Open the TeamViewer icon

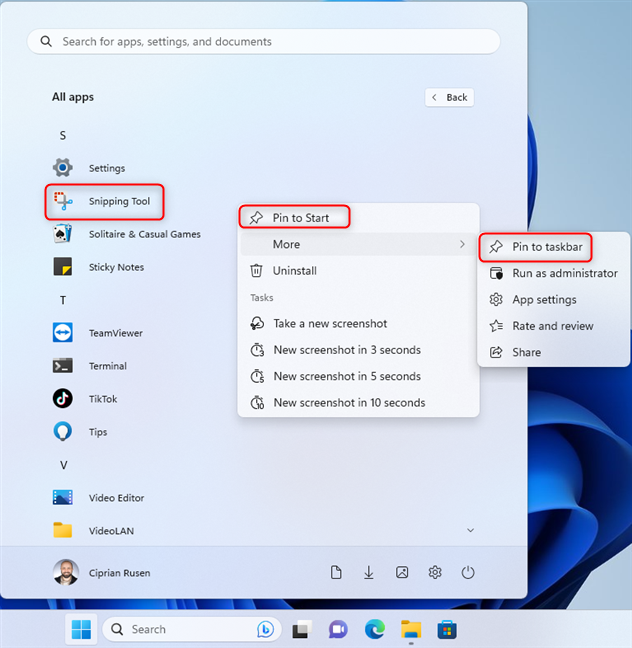(x=63, y=333)
